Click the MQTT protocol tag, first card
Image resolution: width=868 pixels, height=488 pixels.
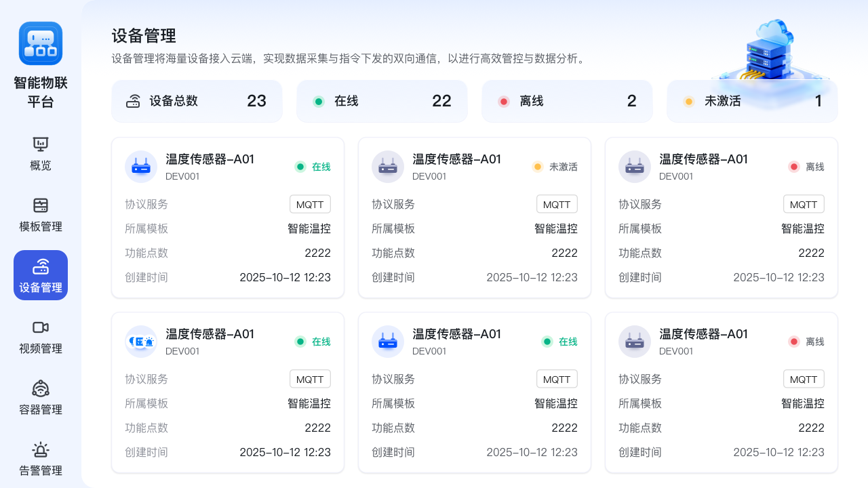coord(311,204)
